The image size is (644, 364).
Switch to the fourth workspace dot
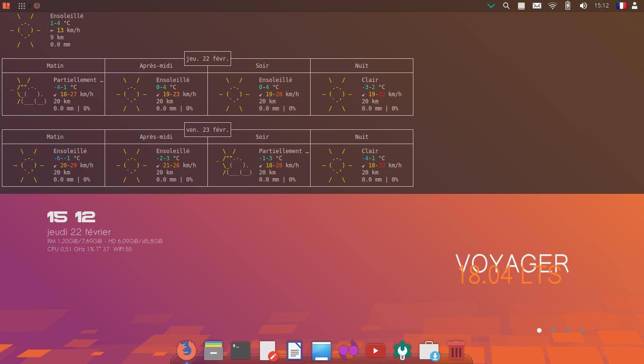581,330
